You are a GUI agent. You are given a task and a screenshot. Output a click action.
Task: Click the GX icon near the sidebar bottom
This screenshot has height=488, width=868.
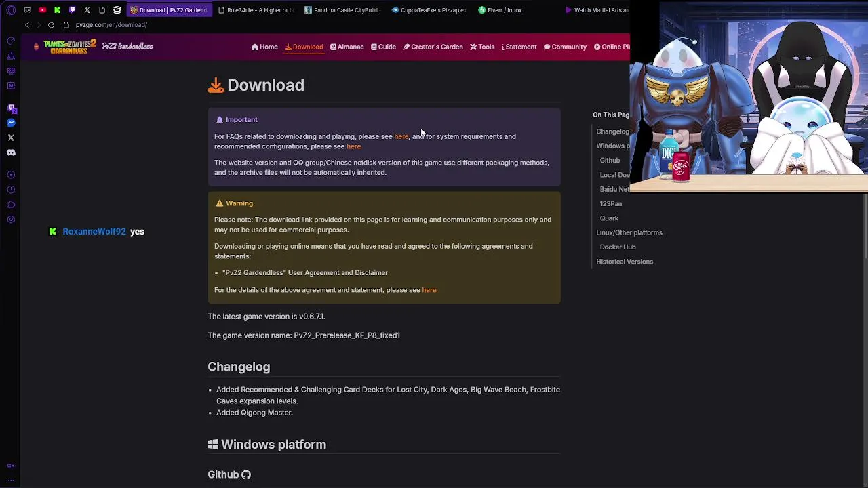11,466
